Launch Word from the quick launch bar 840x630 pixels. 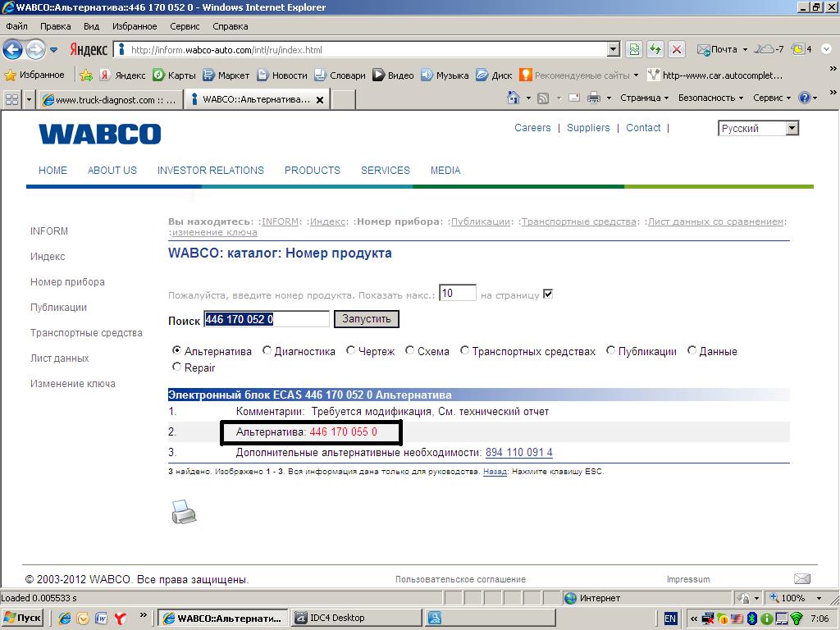(101, 619)
